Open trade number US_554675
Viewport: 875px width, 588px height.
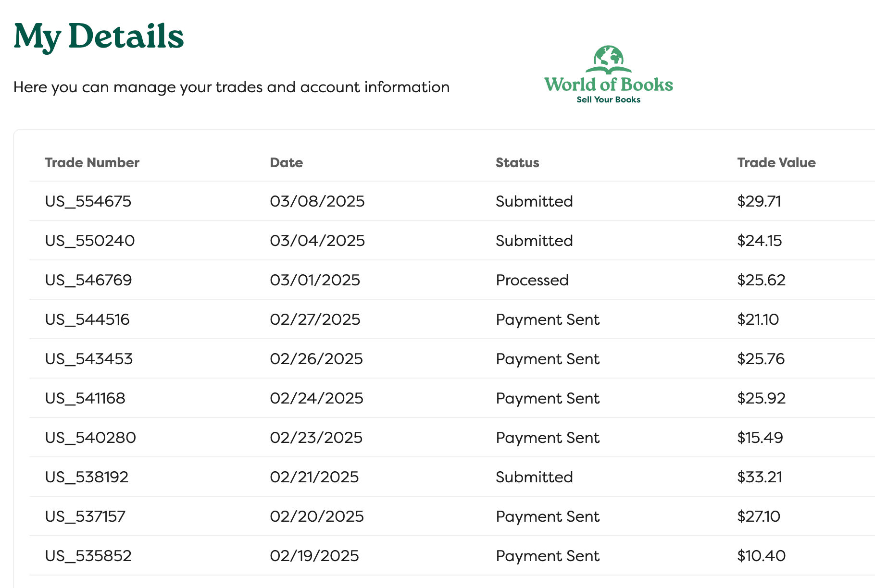[88, 201]
